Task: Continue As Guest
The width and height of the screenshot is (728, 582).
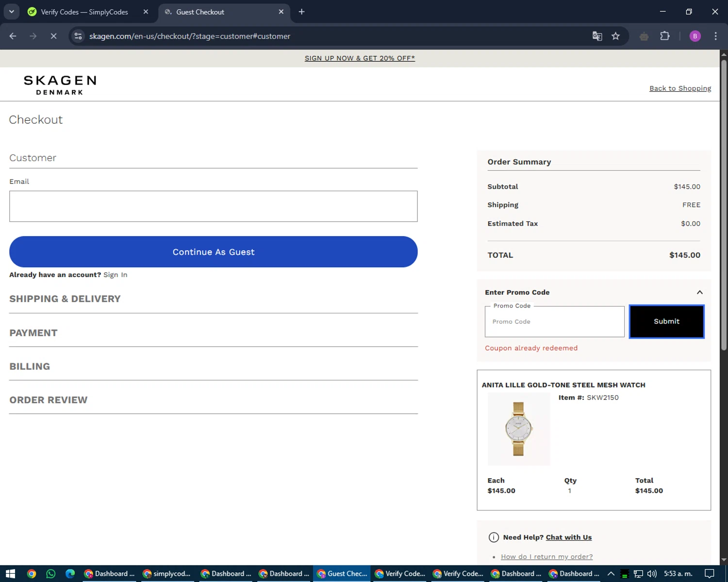Action: coord(213,252)
